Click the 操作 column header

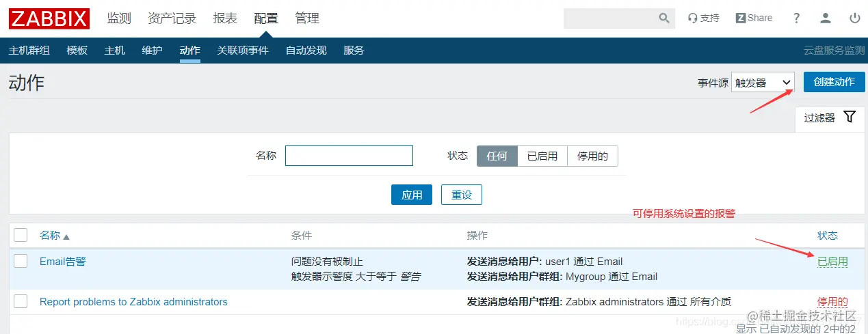477,236
